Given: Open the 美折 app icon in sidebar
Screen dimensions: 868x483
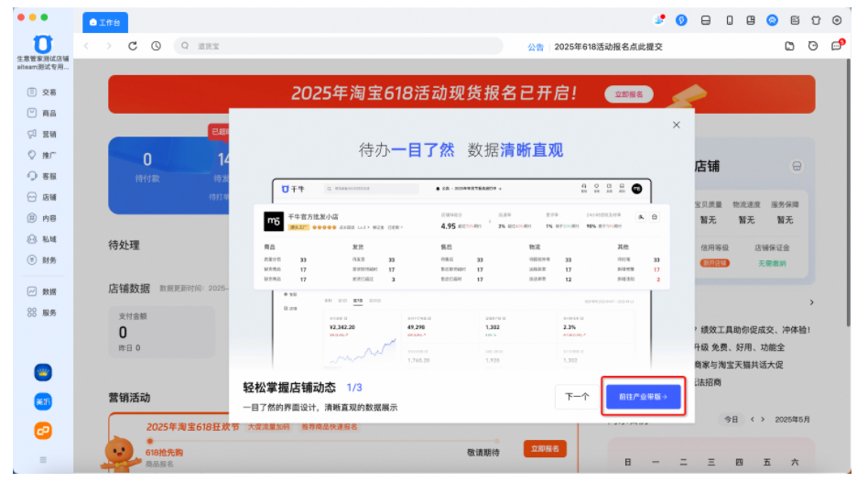Looking at the screenshot, I should point(43,401).
